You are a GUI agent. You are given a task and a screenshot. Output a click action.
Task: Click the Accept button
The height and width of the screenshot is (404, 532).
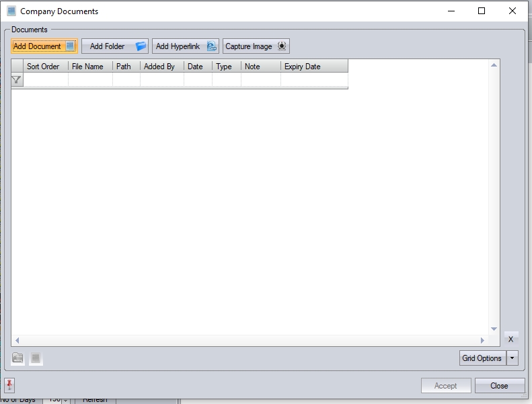[x=446, y=386]
